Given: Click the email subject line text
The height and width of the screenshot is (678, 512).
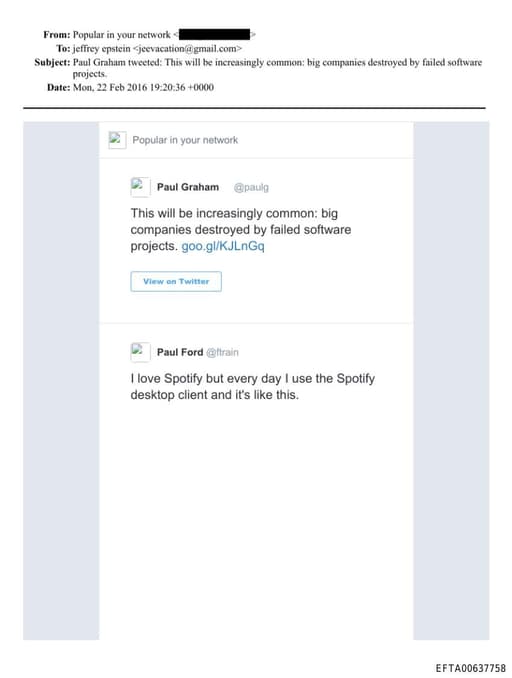Looking at the screenshot, I should [x=277, y=68].
